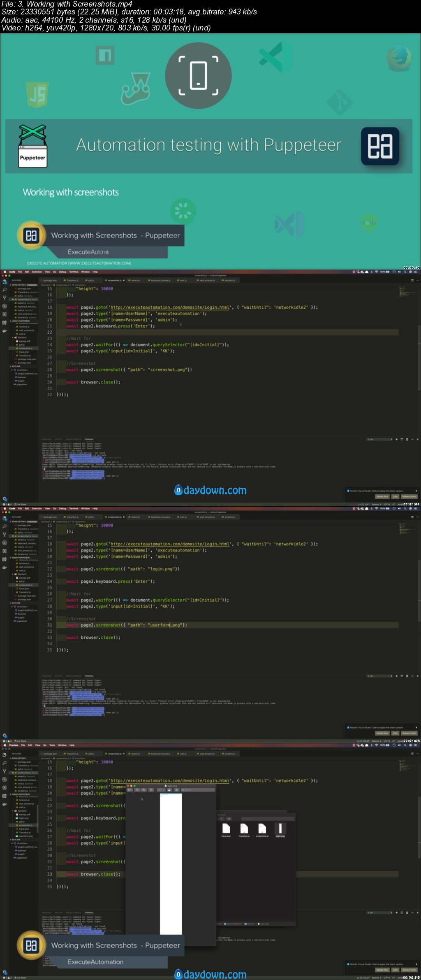Click new terminal plus icon in first frame

(x=396, y=439)
